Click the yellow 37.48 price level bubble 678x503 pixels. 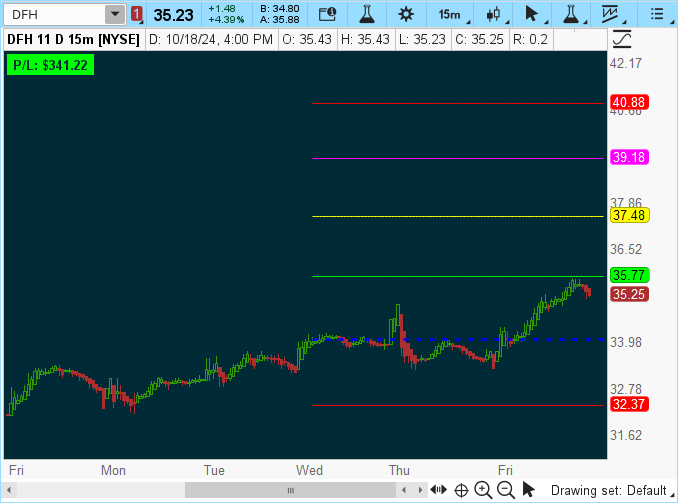click(629, 215)
